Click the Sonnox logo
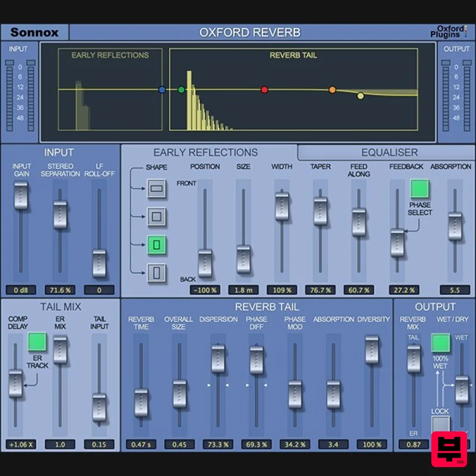 pyautogui.click(x=34, y=33)
